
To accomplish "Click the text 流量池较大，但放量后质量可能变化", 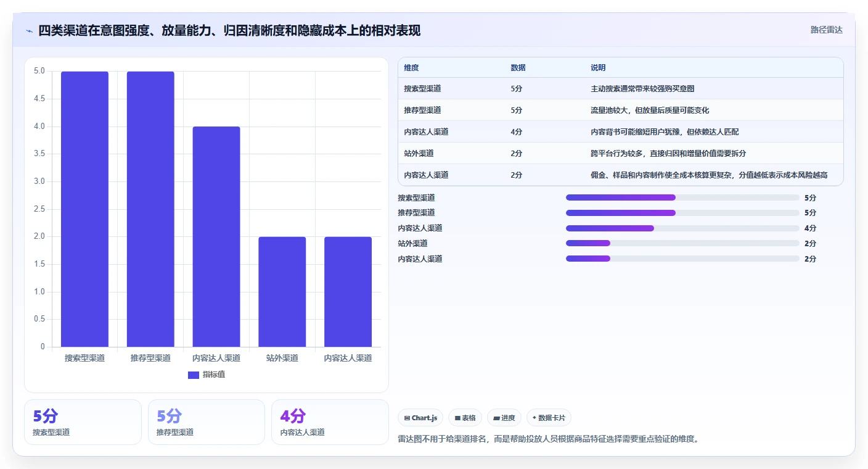I will pyautogui.click(x=650, y=110).
